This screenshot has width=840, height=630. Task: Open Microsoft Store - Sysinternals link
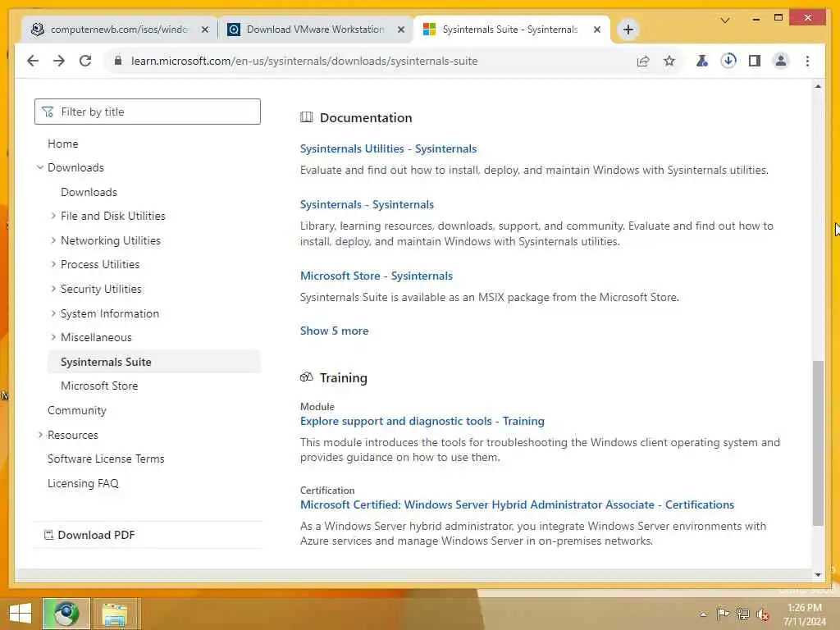tap(376, 276)
